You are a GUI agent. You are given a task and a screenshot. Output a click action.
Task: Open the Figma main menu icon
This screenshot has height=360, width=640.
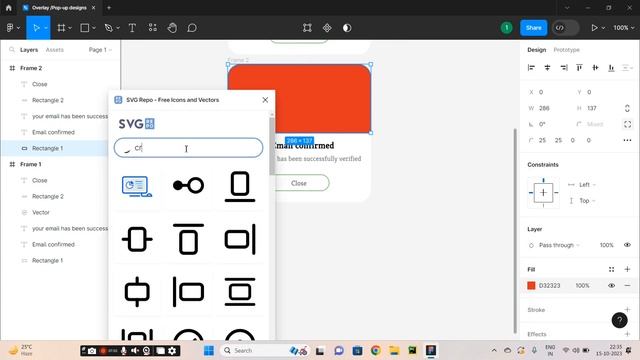(10, 28)
